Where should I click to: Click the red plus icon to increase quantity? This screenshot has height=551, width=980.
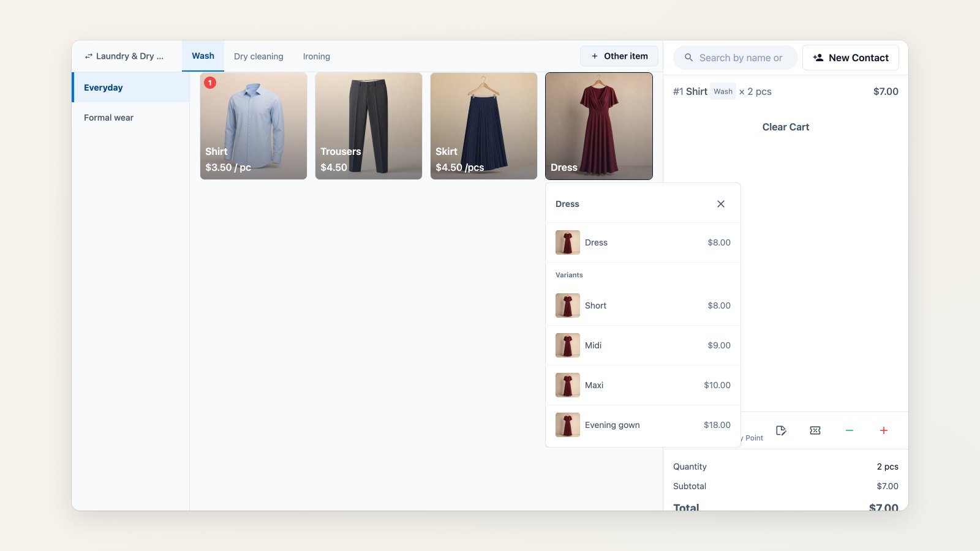884,430
